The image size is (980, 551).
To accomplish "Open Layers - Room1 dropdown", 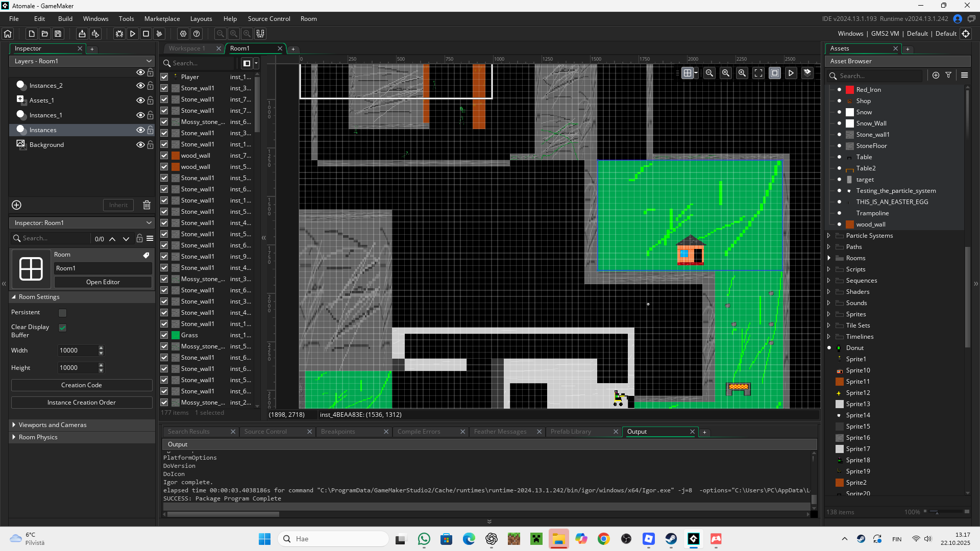I will point(82,61).
